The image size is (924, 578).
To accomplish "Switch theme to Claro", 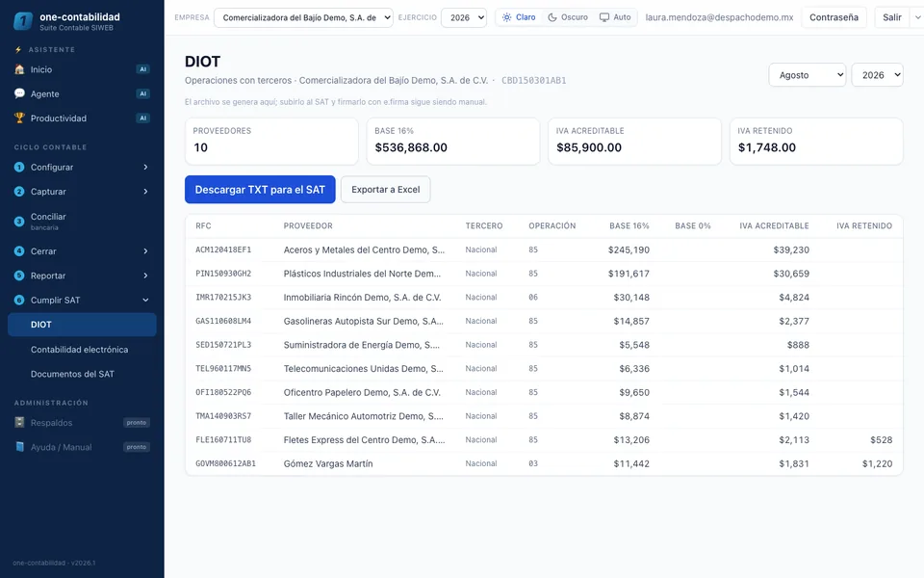I will pos(519,17).
